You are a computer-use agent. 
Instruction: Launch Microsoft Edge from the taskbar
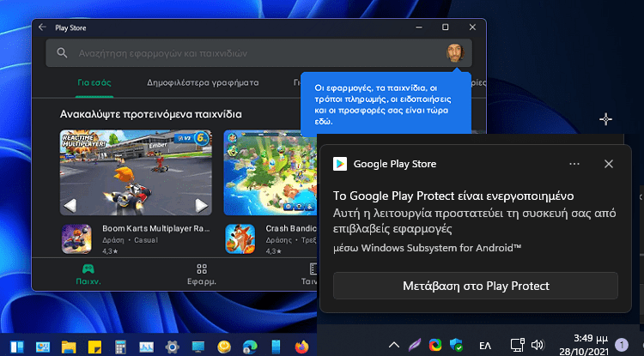(250, 347)
